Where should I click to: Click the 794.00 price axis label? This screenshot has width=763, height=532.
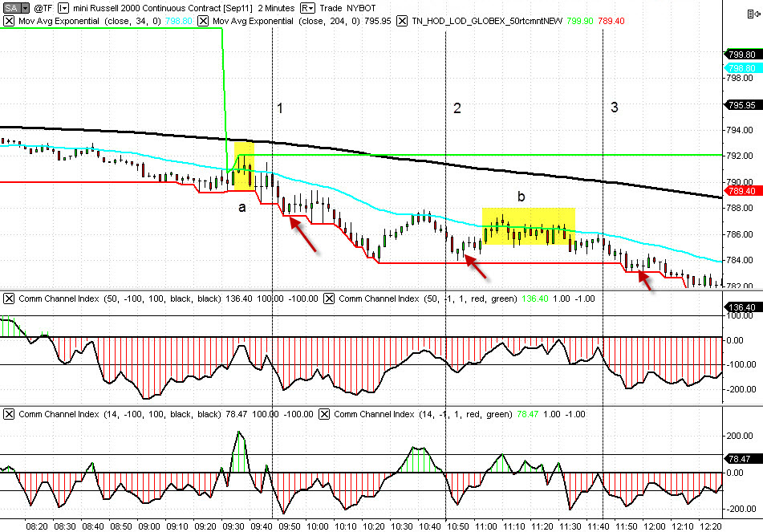pos(739,130)
